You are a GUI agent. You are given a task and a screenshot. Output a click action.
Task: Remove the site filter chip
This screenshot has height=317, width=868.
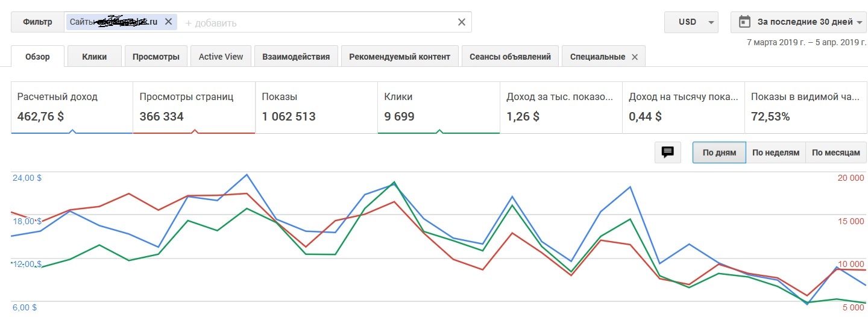(x=168, y=22)
